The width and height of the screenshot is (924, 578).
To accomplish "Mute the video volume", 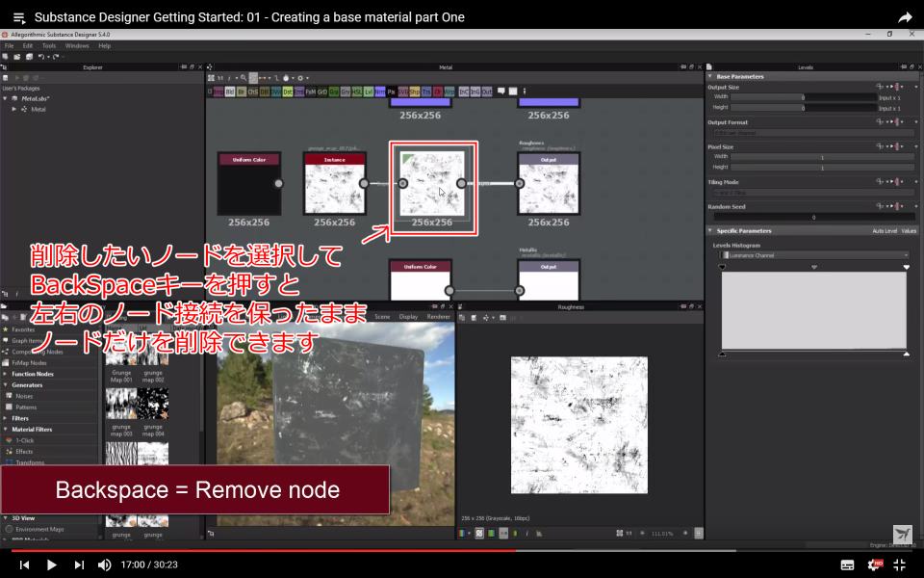I will click(104, 565).
